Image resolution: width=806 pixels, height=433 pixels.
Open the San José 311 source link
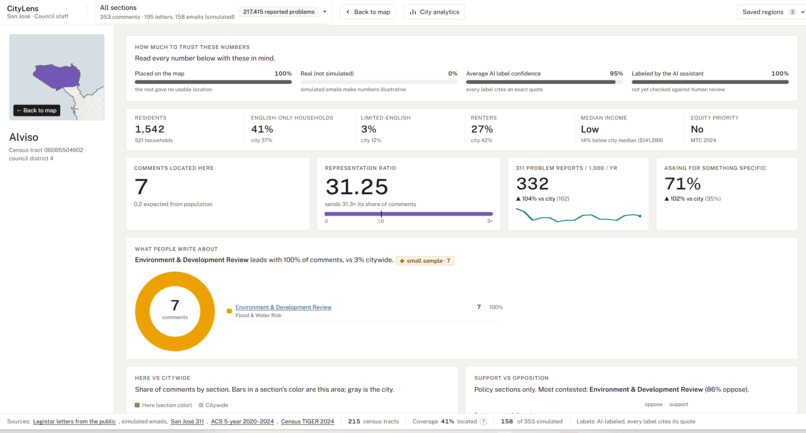click(x=187, y=422)
